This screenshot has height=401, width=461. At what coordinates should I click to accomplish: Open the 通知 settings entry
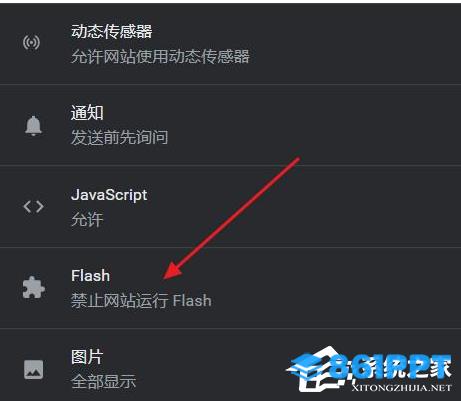click(230, 125)
